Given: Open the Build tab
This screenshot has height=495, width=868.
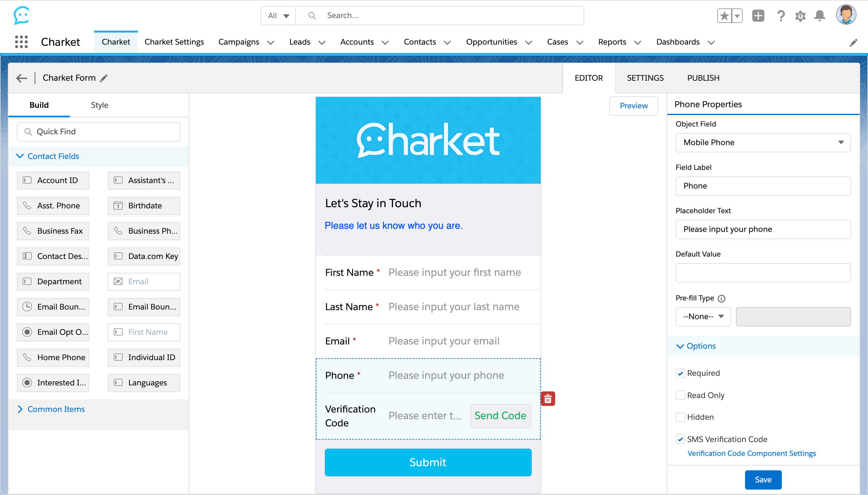Looking at the screenshot, I should point(39,105).
